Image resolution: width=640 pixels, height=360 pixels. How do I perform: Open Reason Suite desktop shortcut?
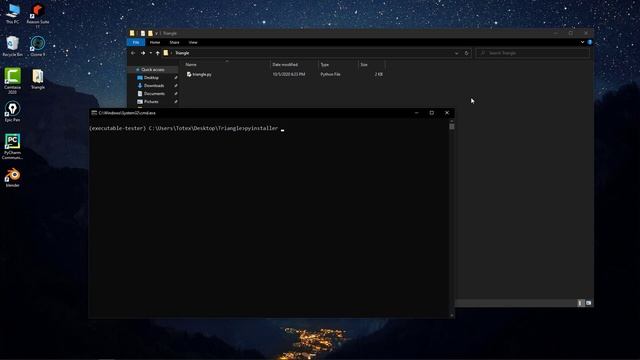point(38,16)
